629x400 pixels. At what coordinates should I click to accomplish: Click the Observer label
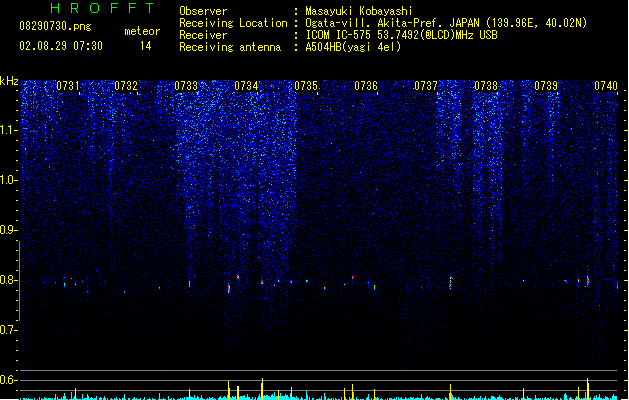(x=203, y=11)
